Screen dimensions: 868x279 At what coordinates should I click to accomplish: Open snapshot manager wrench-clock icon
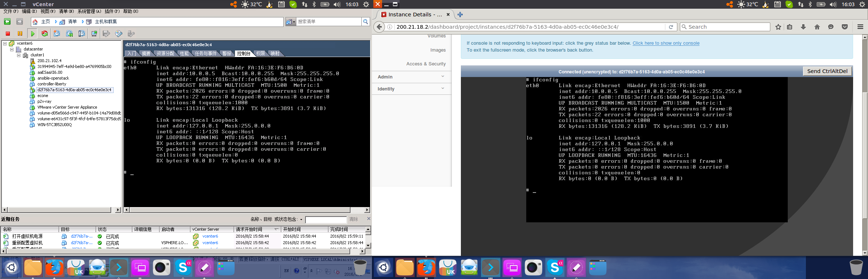click(x=82, y=33)
